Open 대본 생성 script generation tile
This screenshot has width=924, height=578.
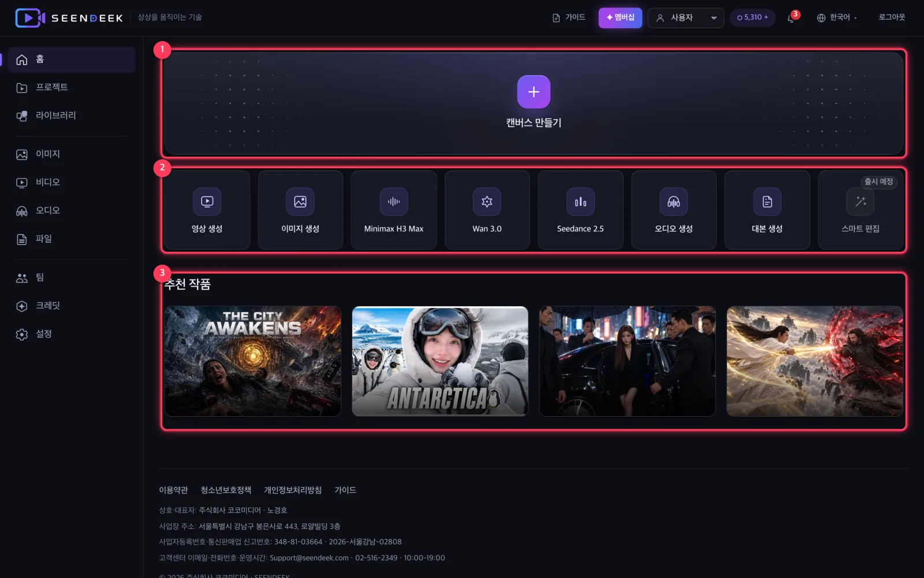coord(767,210)
